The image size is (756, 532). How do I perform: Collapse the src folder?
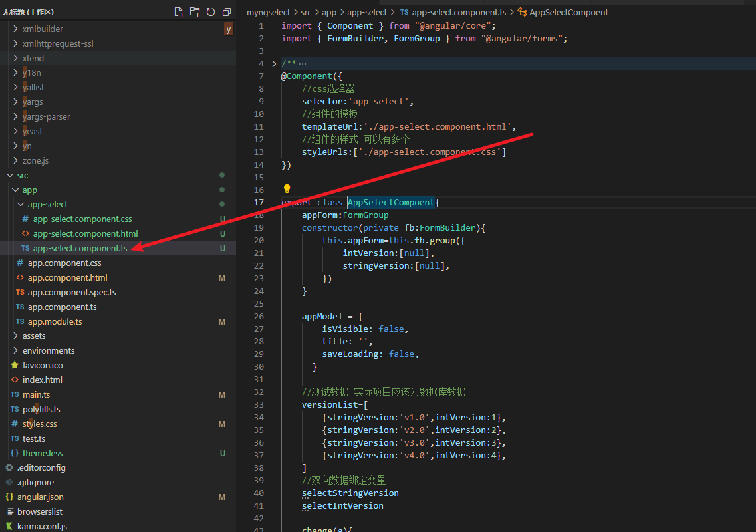coord(9,175)
